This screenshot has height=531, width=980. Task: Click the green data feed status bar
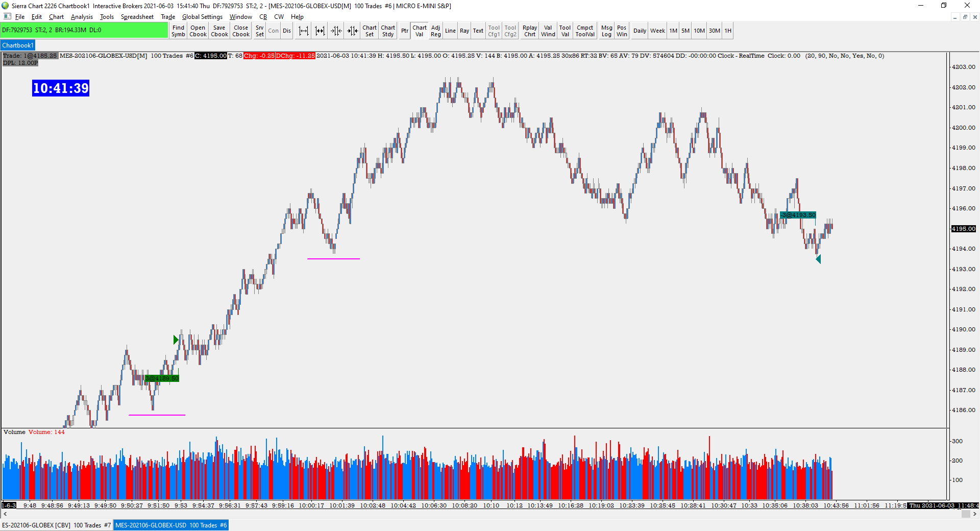coord(84,30)
